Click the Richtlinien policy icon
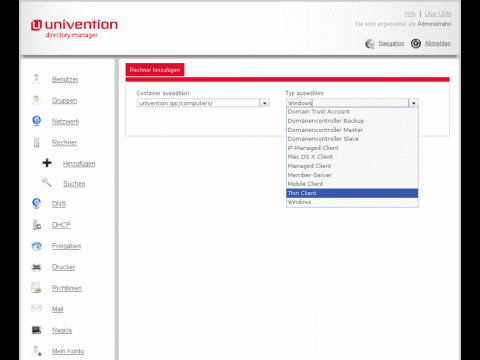This screenshot has width=480, height=360. [x=36, y=288]
